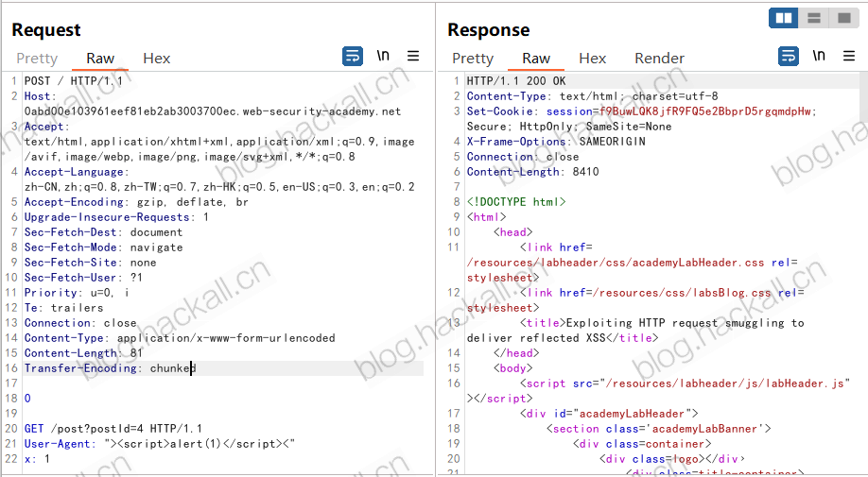This screenshot has height=477, width=868.
Task: Select combined tabbed layout view icon
Action: pyautogui.click(x=843, y=18)
